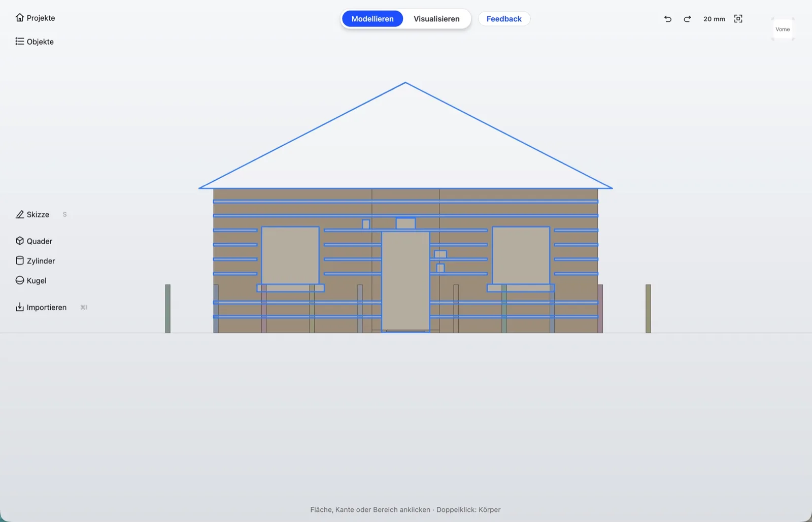Select the small square above the door
812x522 pixels.
pyautogui.click(x=405, y=224)
